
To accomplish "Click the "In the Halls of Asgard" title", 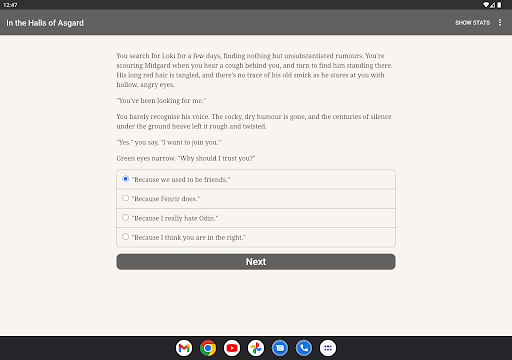I will 45,23.
